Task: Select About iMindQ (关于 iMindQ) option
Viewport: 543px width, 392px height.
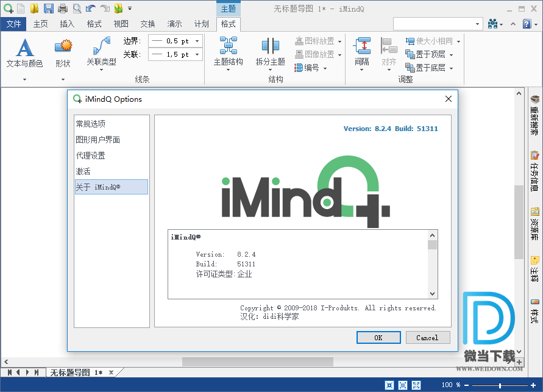Action: click(111, 187)
